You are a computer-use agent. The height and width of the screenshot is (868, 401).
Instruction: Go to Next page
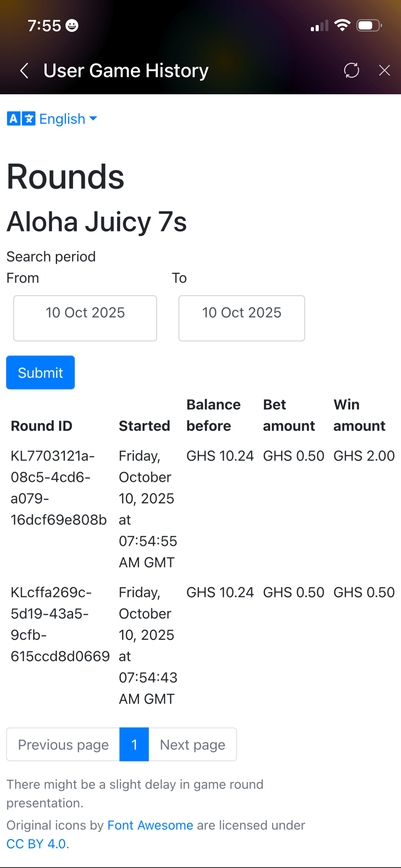[x=192, y=745]
